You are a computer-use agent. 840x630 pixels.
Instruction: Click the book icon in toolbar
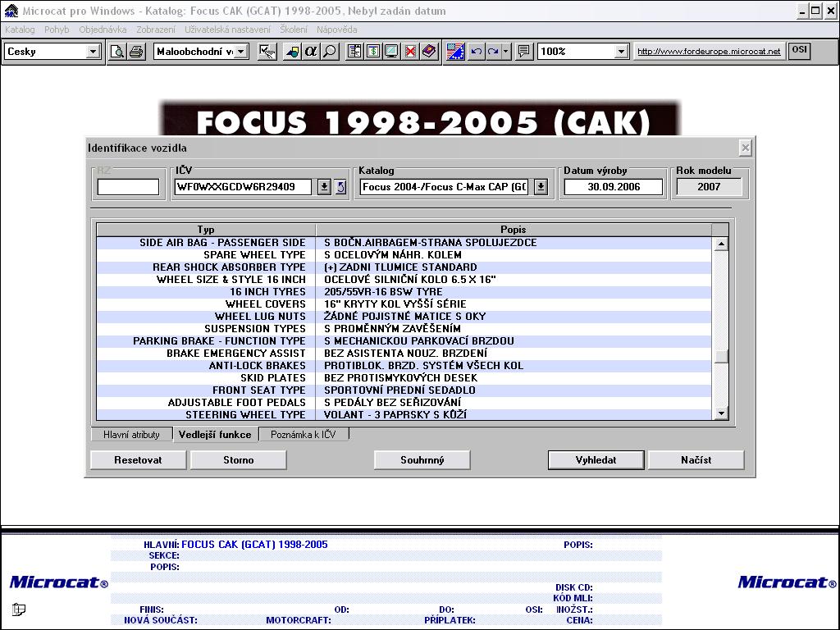[429, 52]
